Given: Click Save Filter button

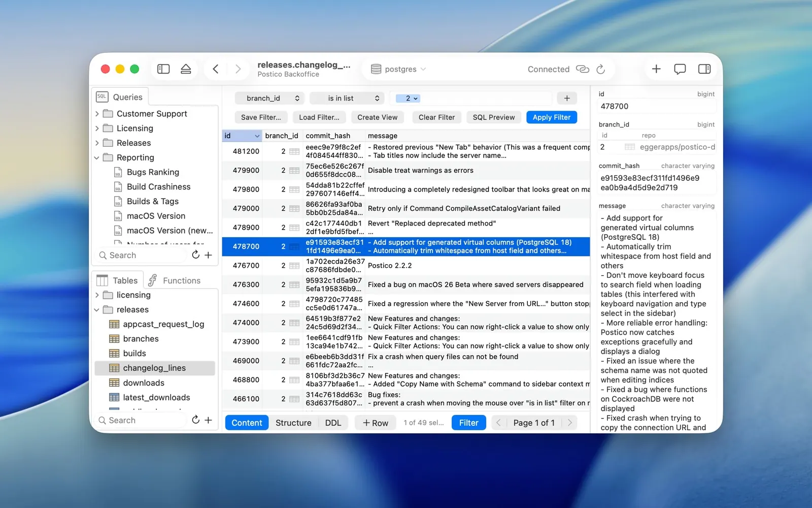Looking at the screenshot, I should click(261, 117).
